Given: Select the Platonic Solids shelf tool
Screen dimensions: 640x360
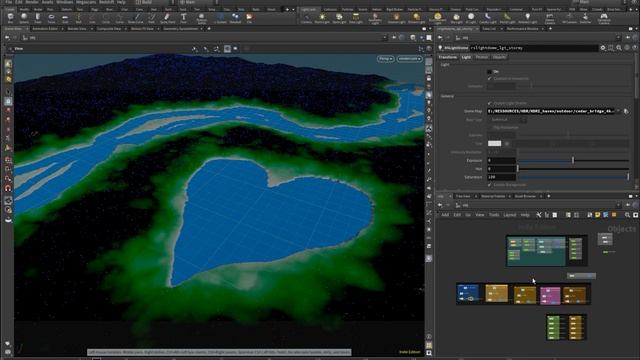Looking at the screenshot, I should pos(201,18).
